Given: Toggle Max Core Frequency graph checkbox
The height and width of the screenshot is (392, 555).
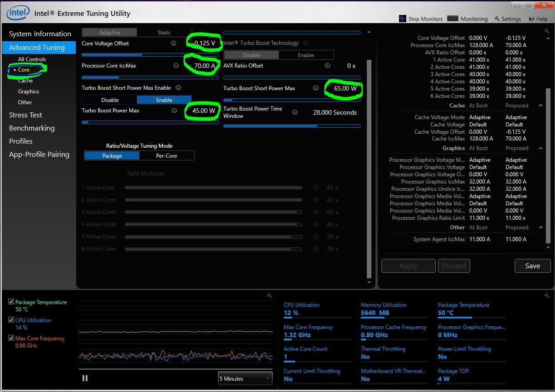Looking at the screenshot, I should pyautogui.click(x=11, y=338).
